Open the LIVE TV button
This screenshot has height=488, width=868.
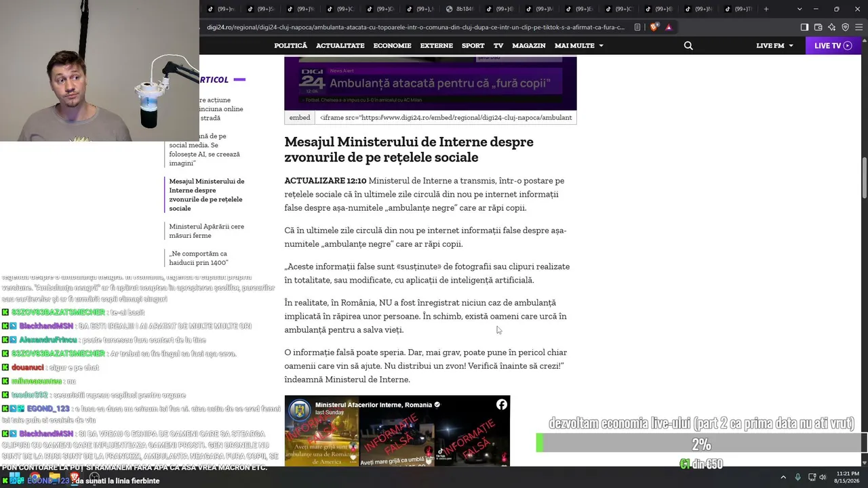(x=833, y=45)
